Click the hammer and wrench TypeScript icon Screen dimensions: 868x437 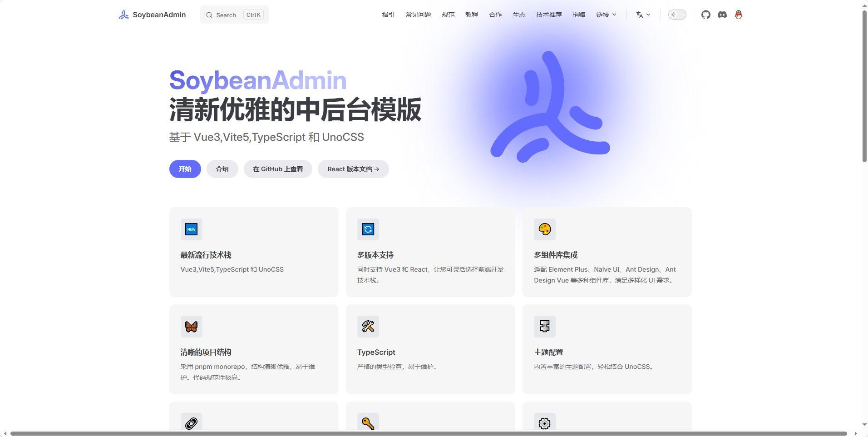(x=368, y=327)
